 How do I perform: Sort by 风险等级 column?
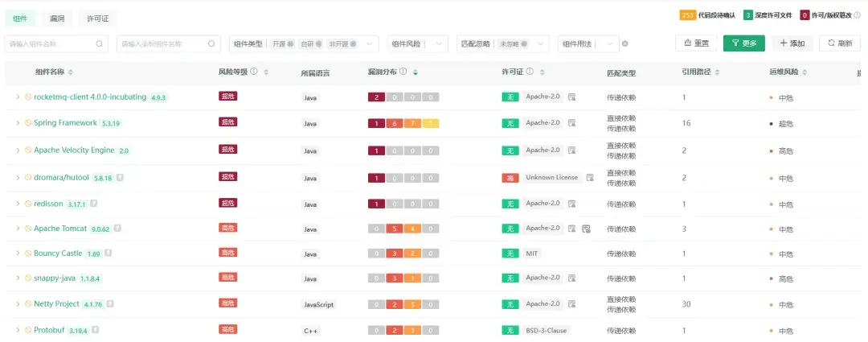(266, 72)
